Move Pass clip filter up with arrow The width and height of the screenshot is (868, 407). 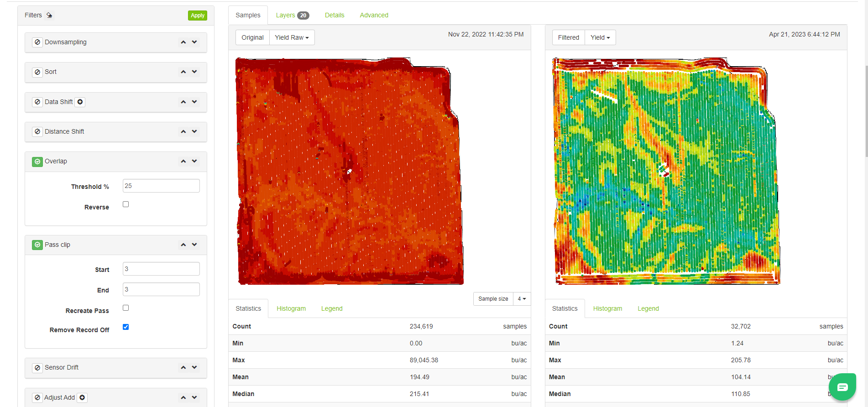[183, 245]
